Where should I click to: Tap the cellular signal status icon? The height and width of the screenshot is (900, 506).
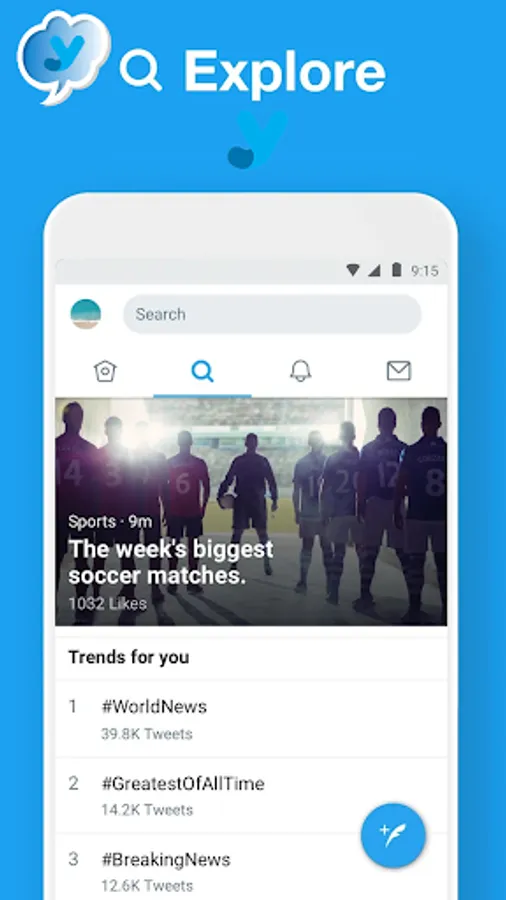point(374,270)
